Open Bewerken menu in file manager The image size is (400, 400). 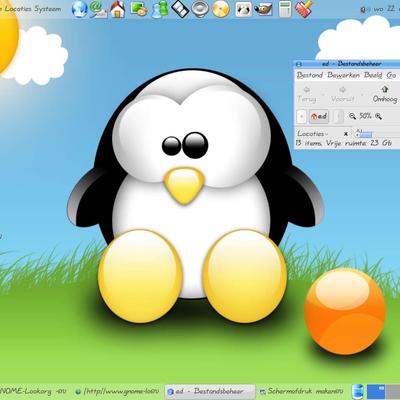pyautogui.click(x=344, y=75)
